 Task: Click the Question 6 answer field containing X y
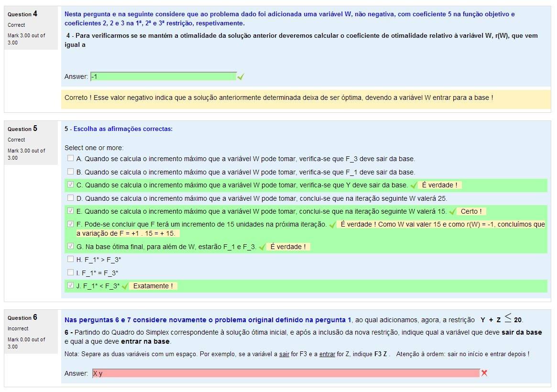click(286, 373)
